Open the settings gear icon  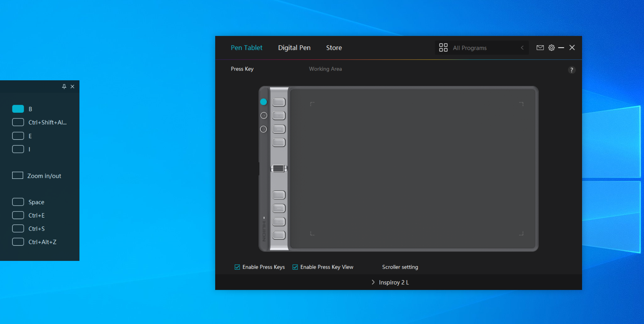(551, 48)
